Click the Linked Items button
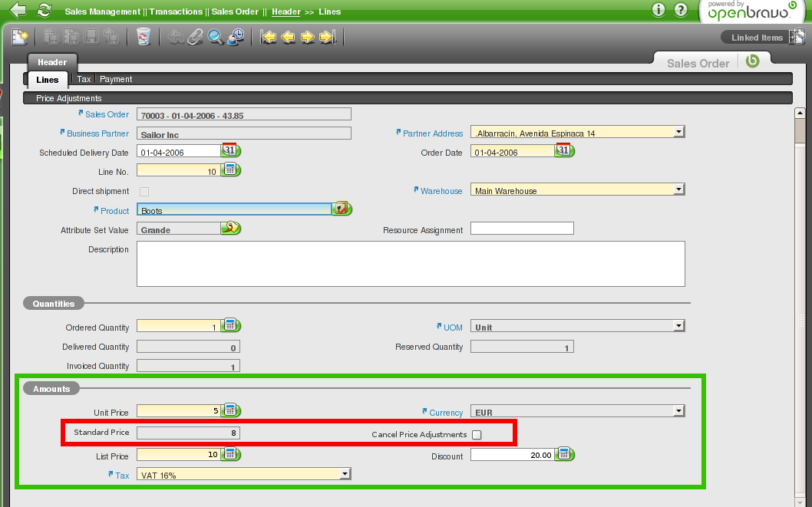Image resolution: width=812 pixels, height=507 pixels. [756, 38]
